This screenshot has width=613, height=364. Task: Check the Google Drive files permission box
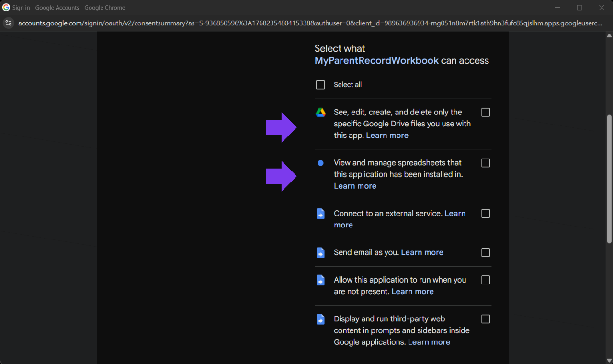[486, 112]
